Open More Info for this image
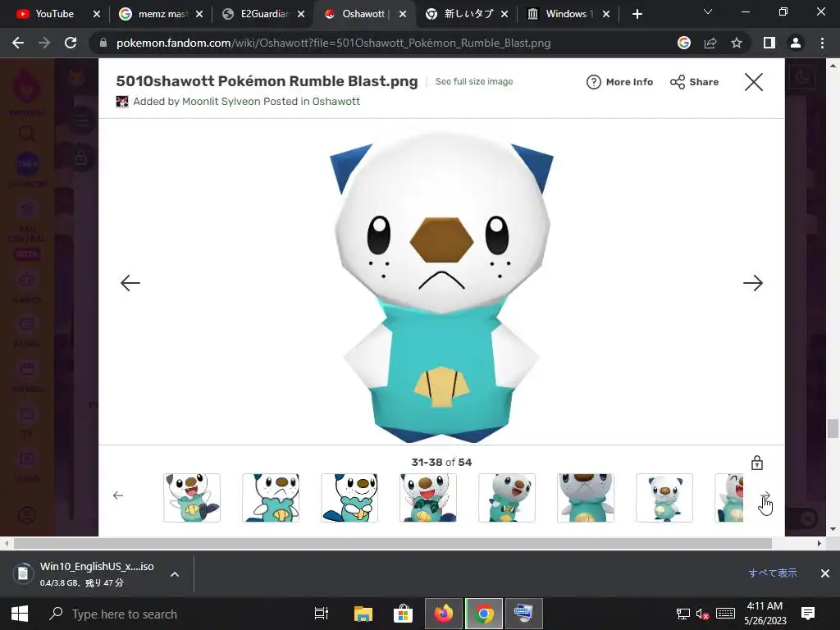Image resolution: width=840 pixels, height=630 pixels. point(620,82)
